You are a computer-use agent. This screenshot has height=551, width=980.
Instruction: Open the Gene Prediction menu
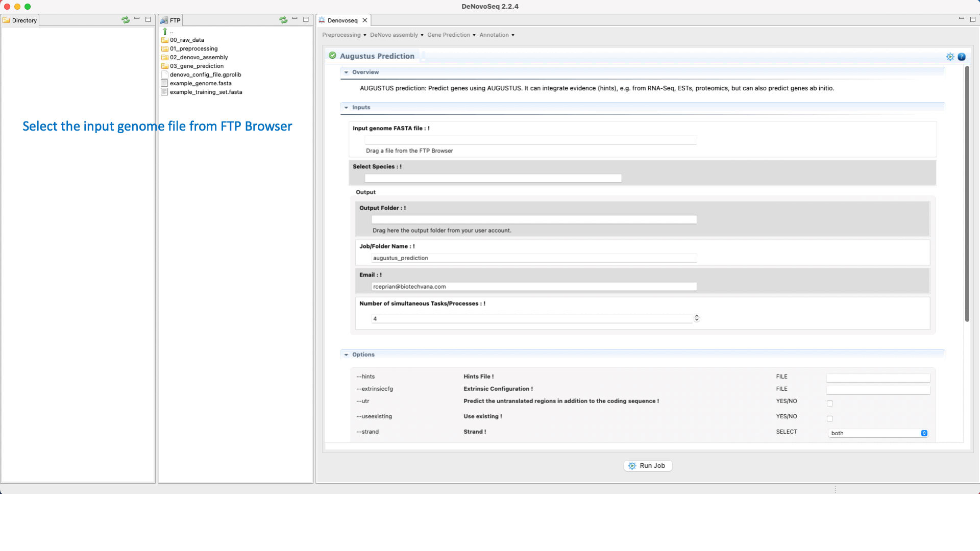451,35
